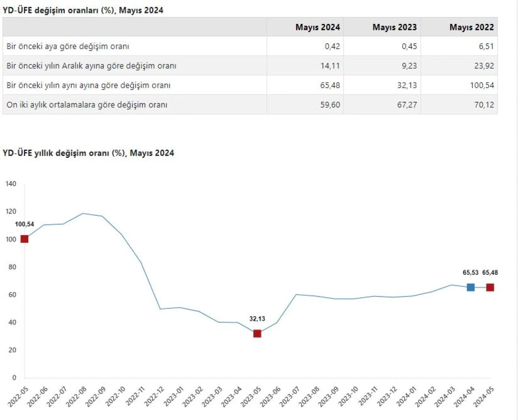Click the 67,27 value cell
The image size is (518, 420).
point(407,105)
